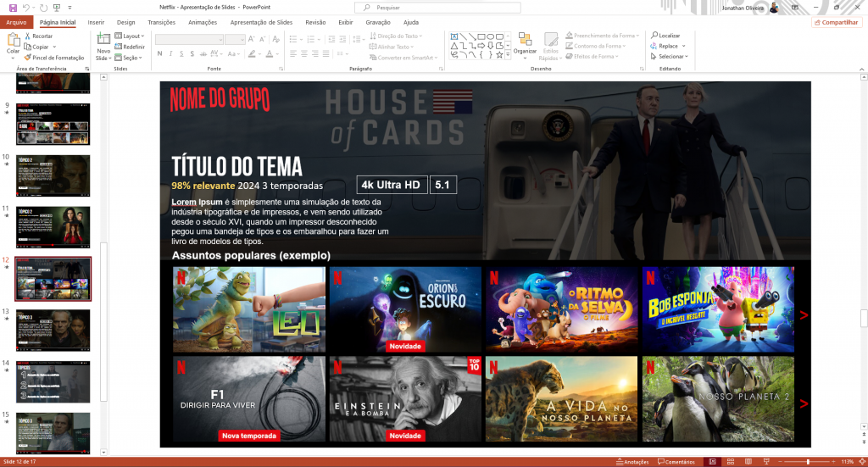Start slideshow from status bar icon
The height and width of the screenshot is (467, 868).
[x=766, y=462]
